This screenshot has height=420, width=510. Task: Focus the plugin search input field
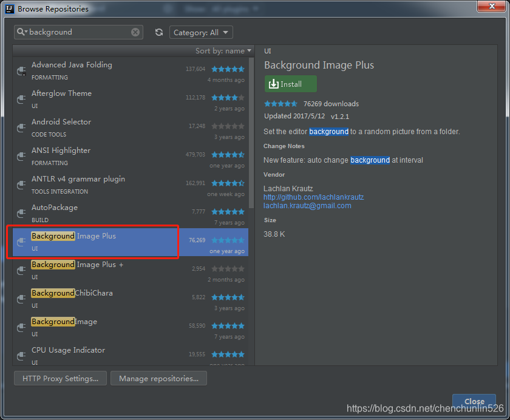pos(80,32)
